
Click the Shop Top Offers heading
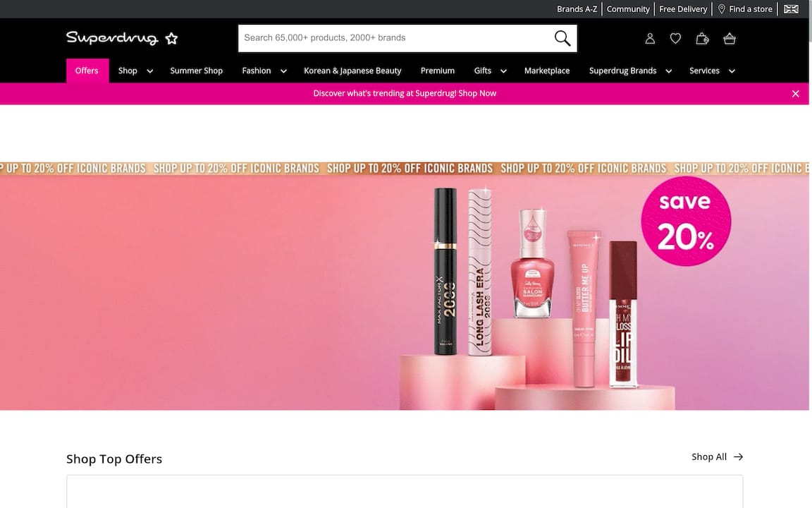tap(114, 459)
